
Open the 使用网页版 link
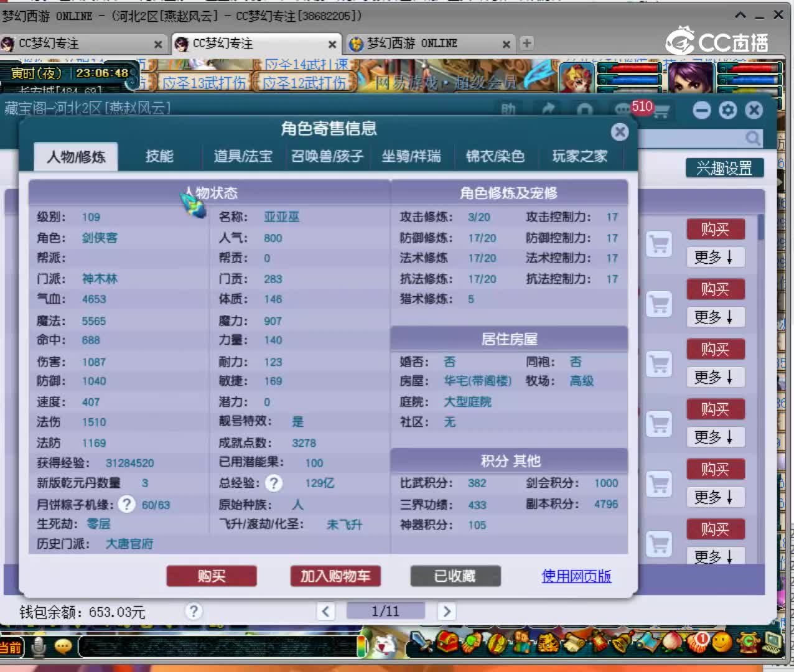click(576, 576)
